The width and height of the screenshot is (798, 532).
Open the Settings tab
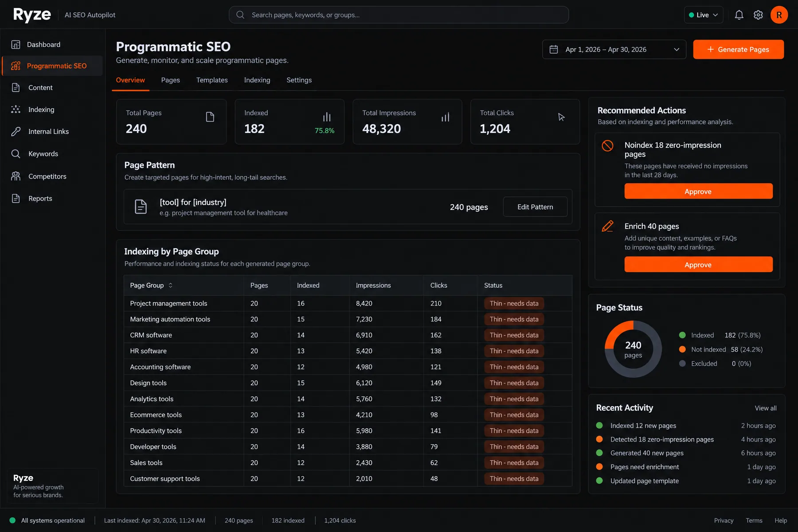(299, 80)
